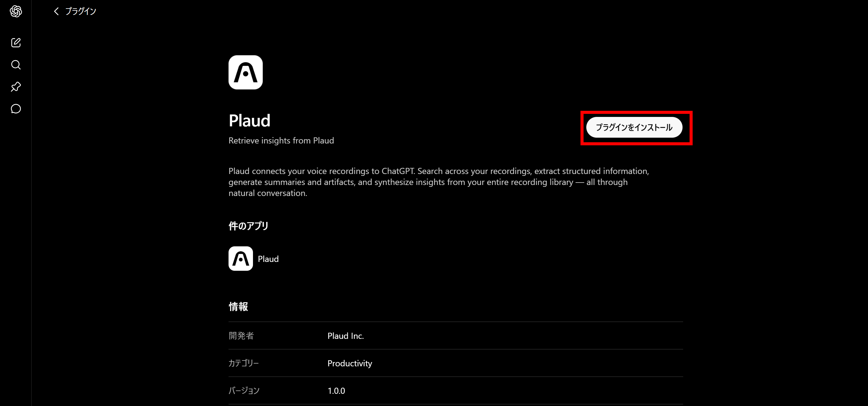The height and width of the screenshot is (406, 868).
Task: Click the 1.0.0 version value
Action: pos(336,390)
